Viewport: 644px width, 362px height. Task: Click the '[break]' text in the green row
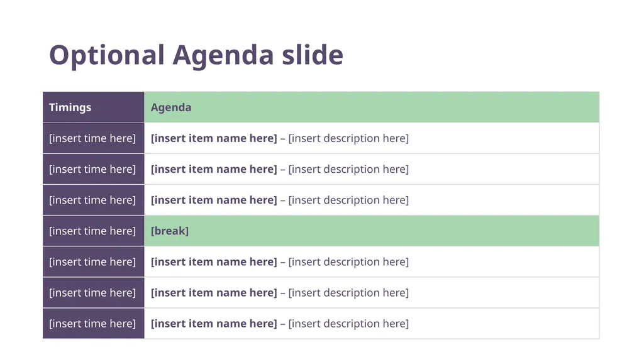coord(170,231)
